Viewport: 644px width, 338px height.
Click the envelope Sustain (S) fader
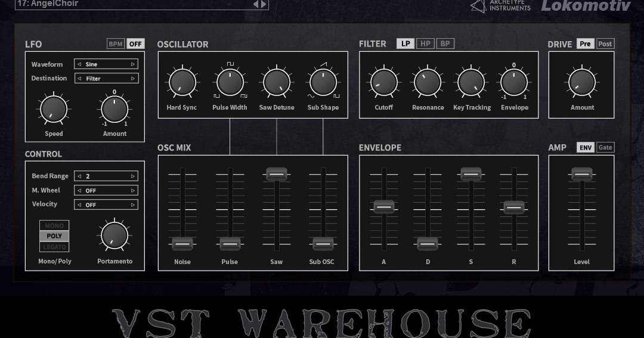point(471,174)
